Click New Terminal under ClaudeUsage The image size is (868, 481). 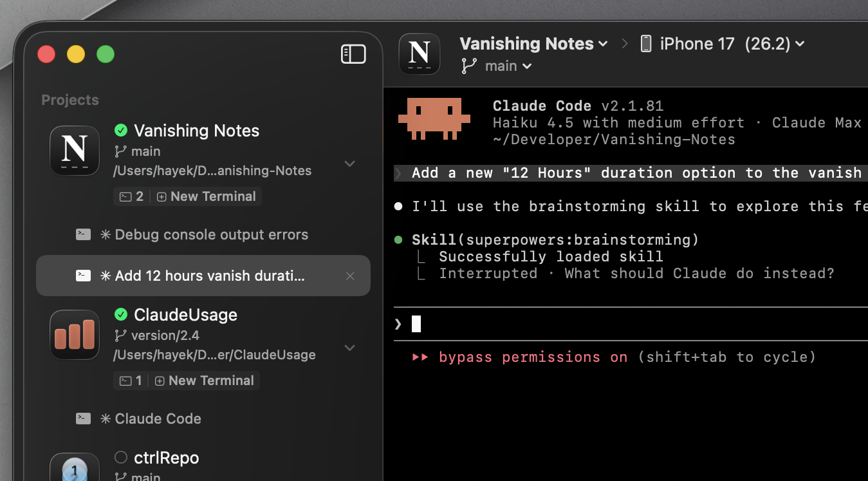tap(205, 381)
